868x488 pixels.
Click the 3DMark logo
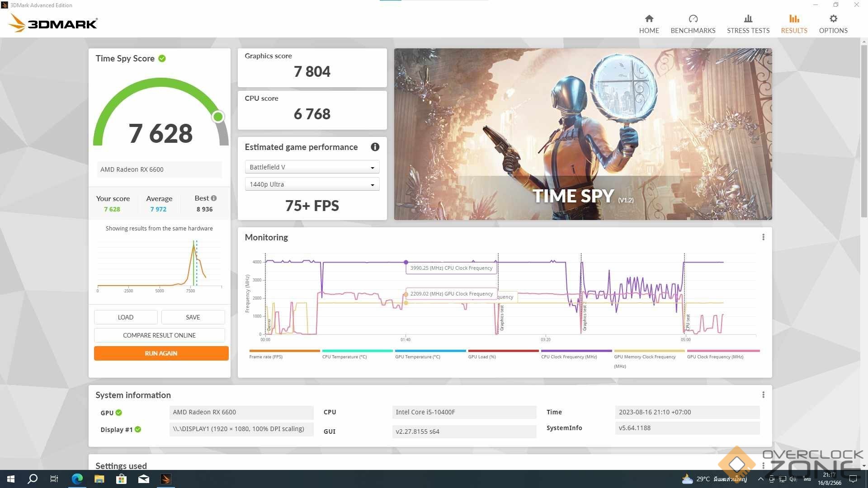click(53, 23)
